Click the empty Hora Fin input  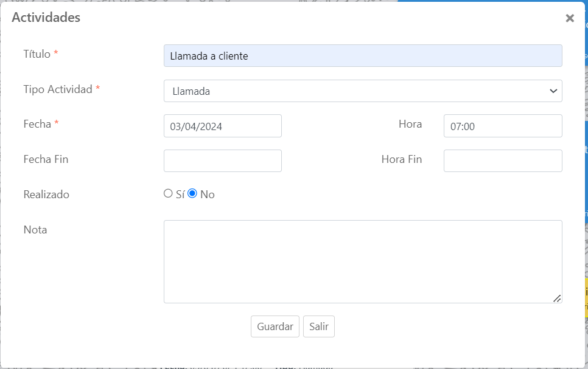(503, 161)
